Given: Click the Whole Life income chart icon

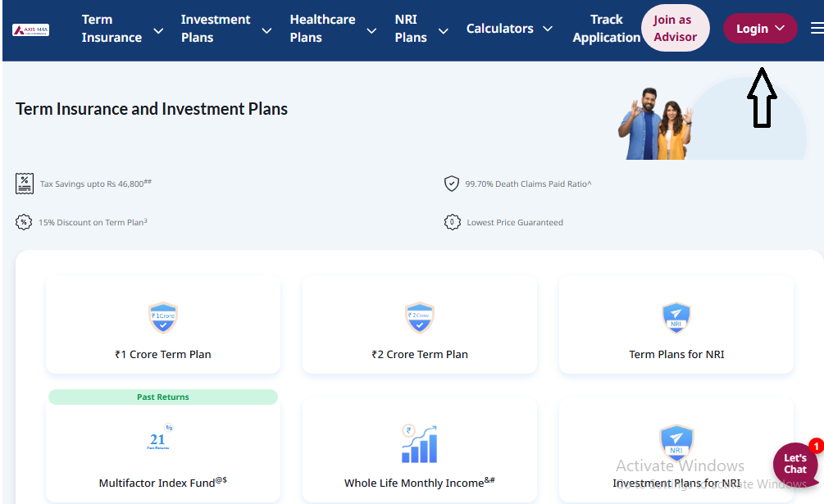Looking at the screenshot, I should pos(419,443).
